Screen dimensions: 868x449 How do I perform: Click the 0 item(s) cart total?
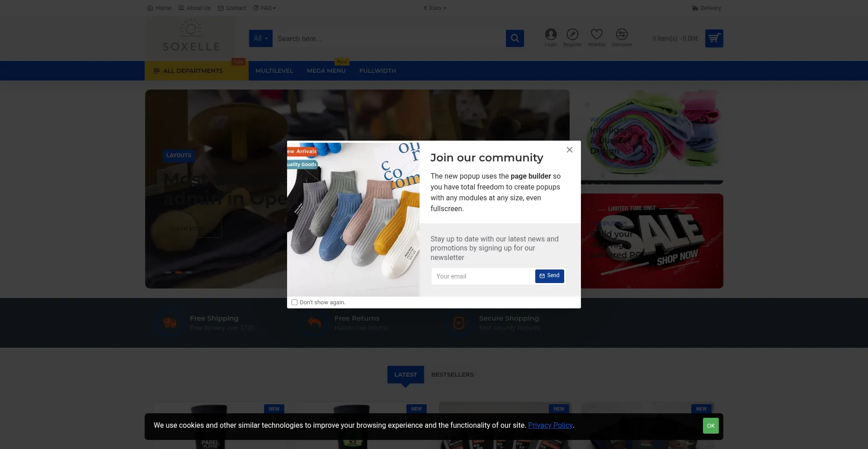coord(675,38)
